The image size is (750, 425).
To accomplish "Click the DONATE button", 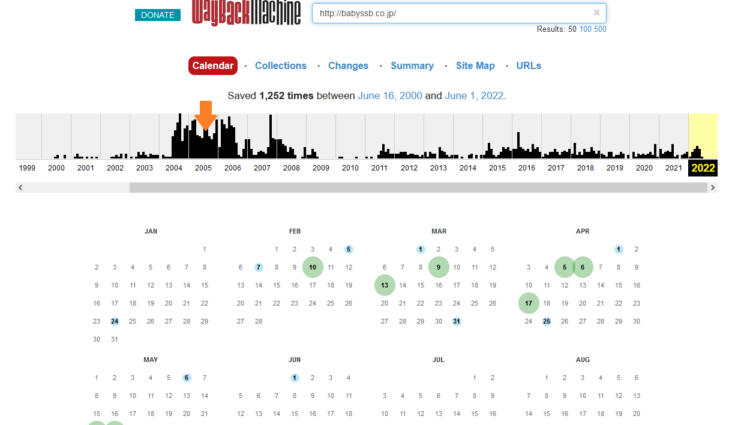I will coord(157,15).
